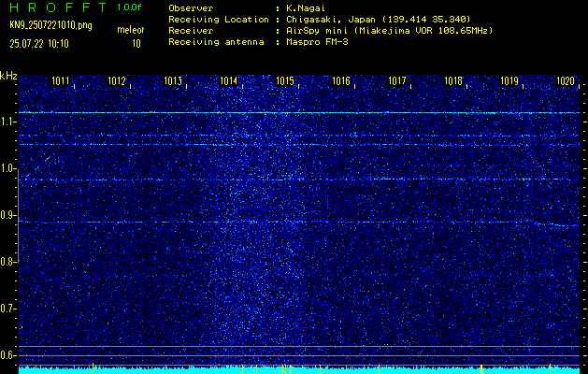Click the 1015 time marker
The height and width of the screenshot is (374, 588).
coord(285,80)
